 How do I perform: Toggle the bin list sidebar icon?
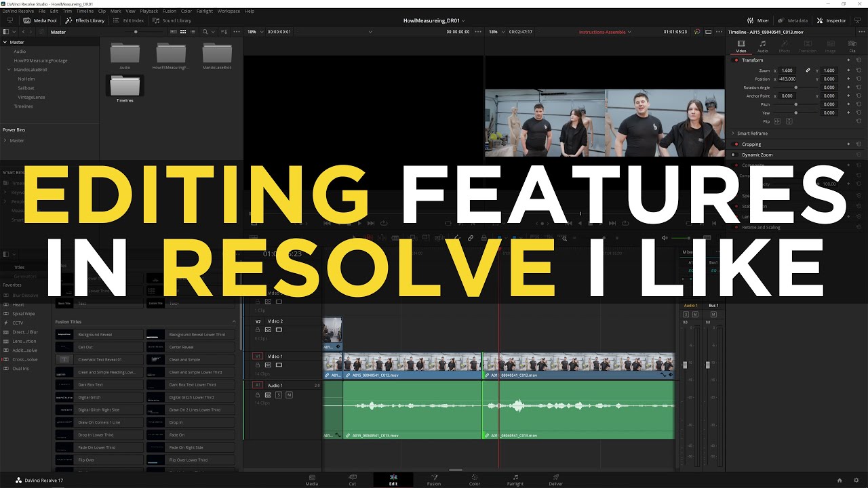7,32
